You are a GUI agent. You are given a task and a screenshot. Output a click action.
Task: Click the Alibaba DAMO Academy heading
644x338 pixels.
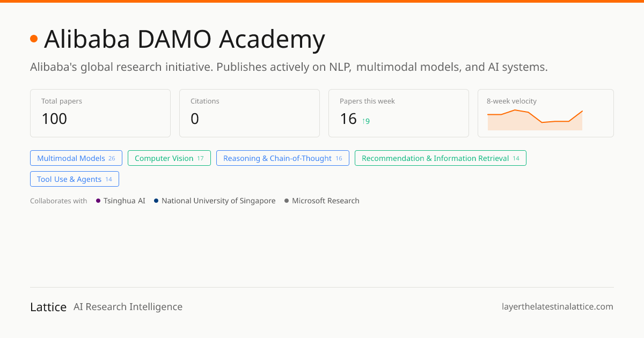point(185,39)
